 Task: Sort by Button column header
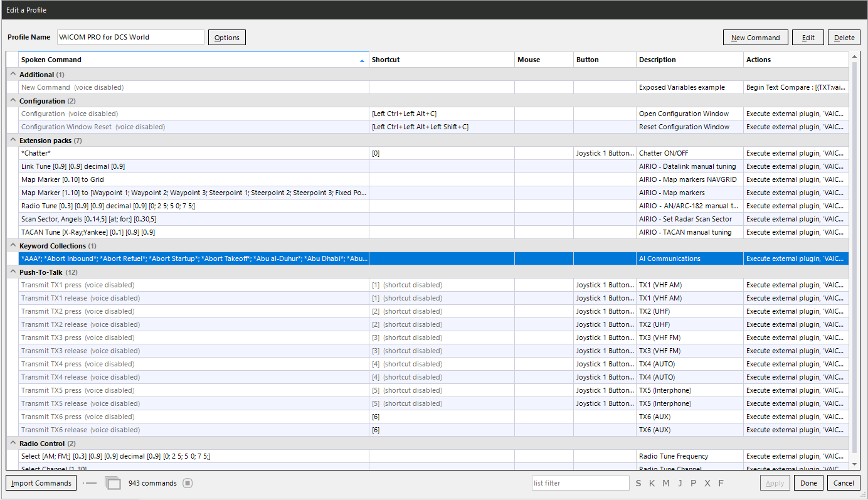pyautogui.click(x=605, y=60)
